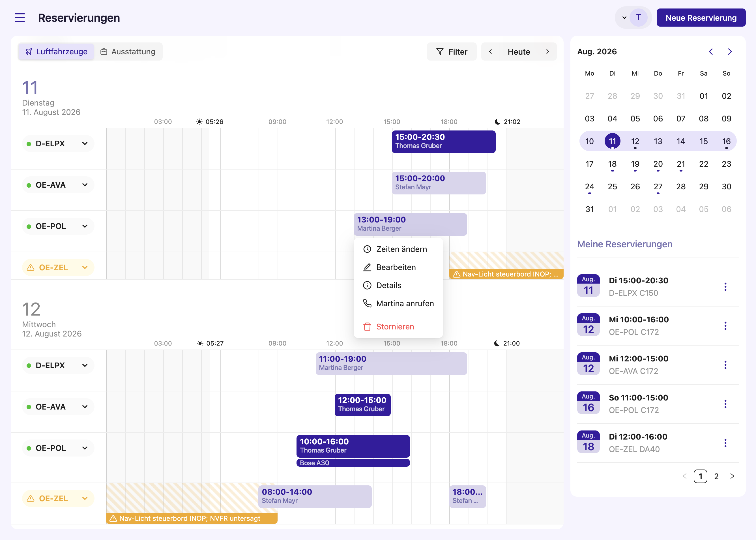756x540 pixels.
Task: Expand D-ELPX aircraft on August 11
Action: pos(85,144)
